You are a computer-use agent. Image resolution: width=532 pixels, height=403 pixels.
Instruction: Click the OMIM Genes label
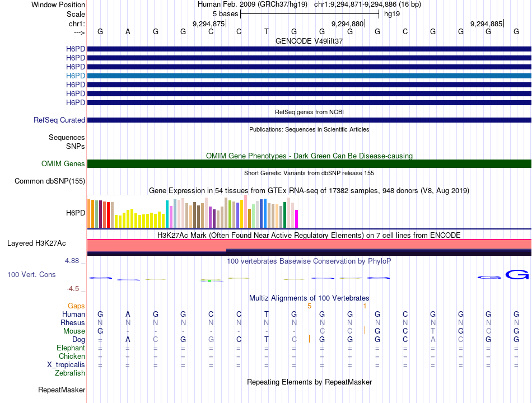tap(63, 164)
